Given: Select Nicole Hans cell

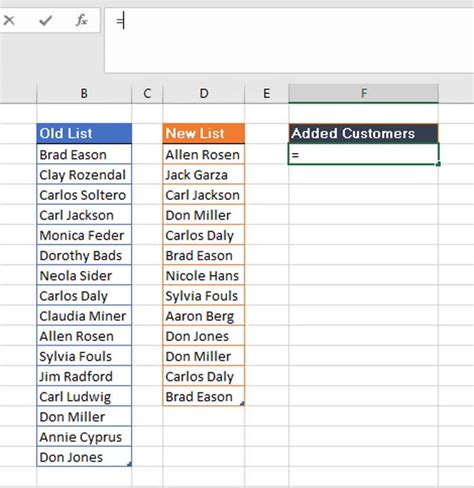Looking at the screenshot, I should click(x=204, y=275).
